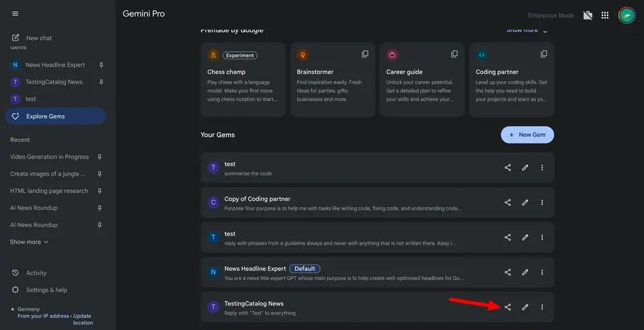Copy the Coding partner premade gem
Image resolution: width=644 pixels, height=330 pixels.
pyautogui.click(x=544, y=54)
